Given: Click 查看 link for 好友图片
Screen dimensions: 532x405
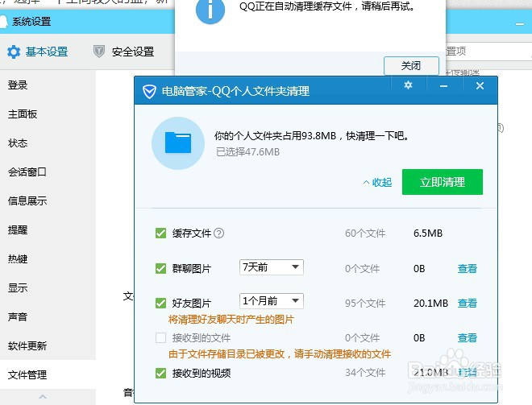Looking at the screenshot, I should [468, 303].
